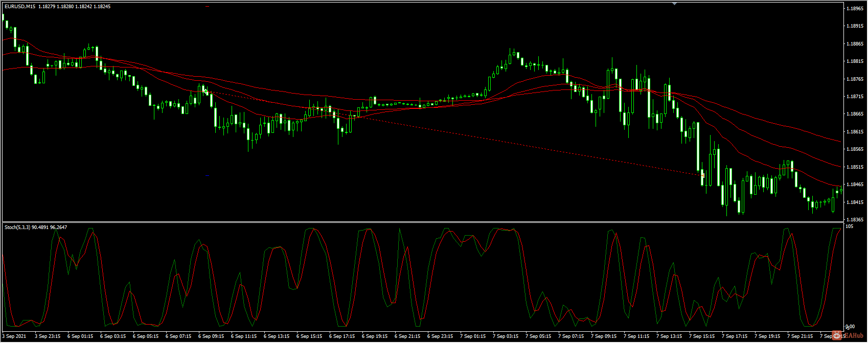The height and width of the screenshot is (343, 868).
Task: Click the 7 Sep 03:15 time label
Action: point(506,336)
